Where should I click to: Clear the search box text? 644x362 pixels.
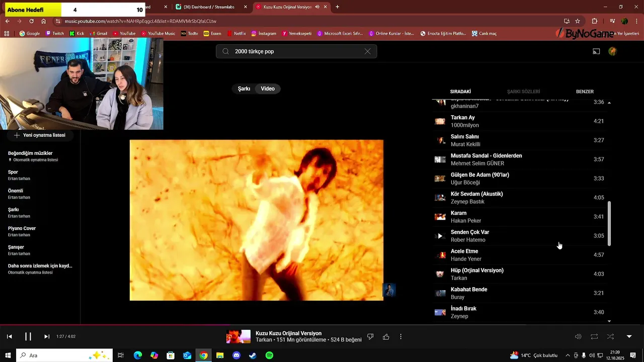367,51
